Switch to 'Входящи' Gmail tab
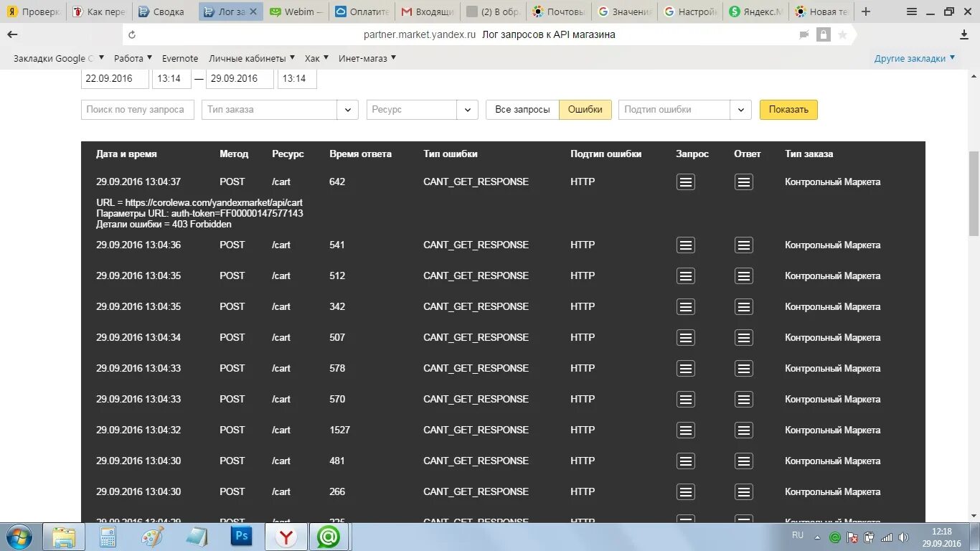This screenshot has height=551, width=980. coord(427,11)
